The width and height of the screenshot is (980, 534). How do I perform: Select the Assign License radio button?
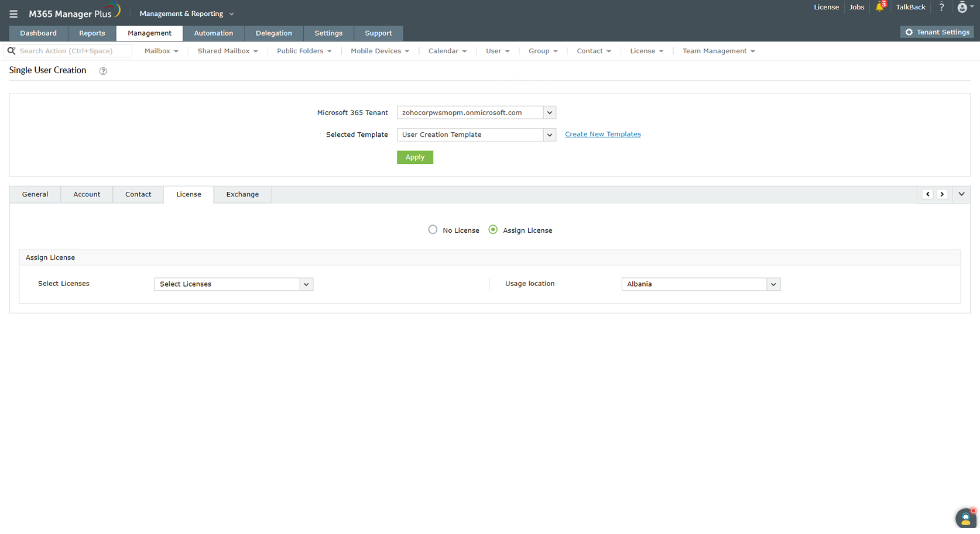point(493,230)
